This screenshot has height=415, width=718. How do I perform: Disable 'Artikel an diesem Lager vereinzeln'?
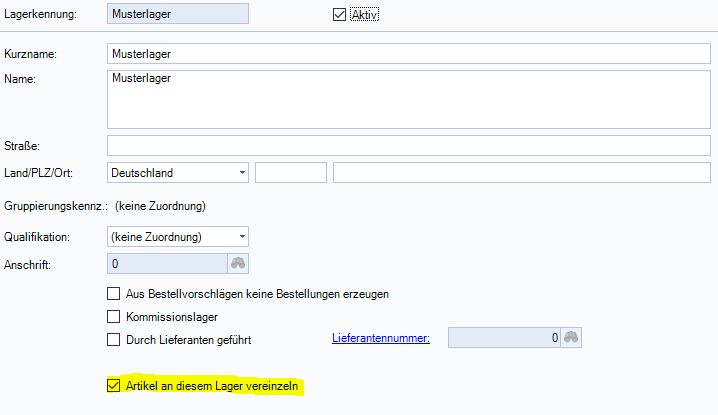[x=113, y=385]
